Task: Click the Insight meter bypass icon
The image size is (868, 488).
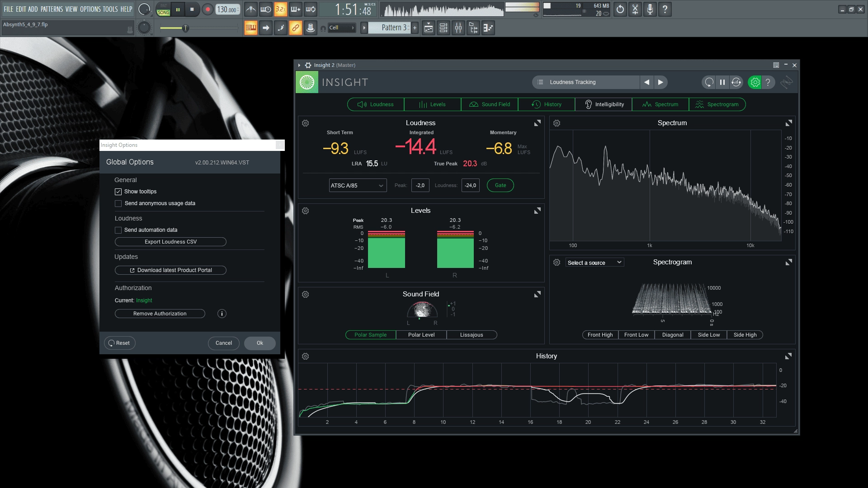Action: pyautogui.click(x=736, y=82)
